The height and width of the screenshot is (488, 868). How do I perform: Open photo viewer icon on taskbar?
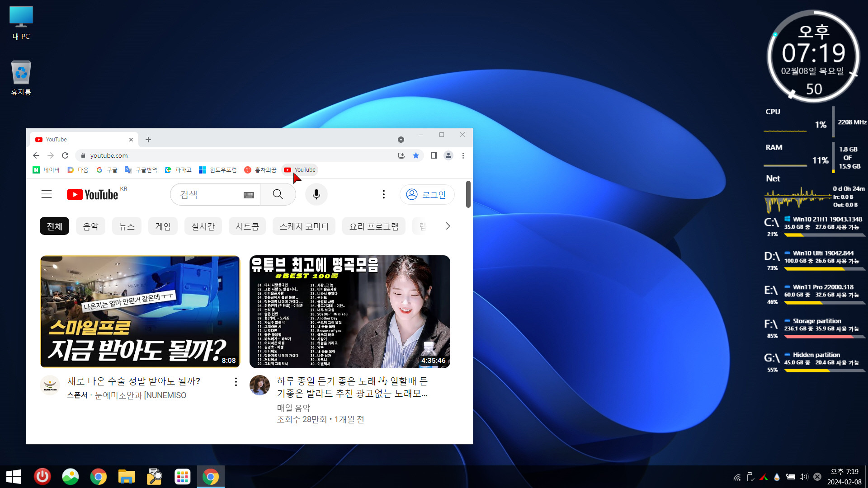click(x=71, y=477)
